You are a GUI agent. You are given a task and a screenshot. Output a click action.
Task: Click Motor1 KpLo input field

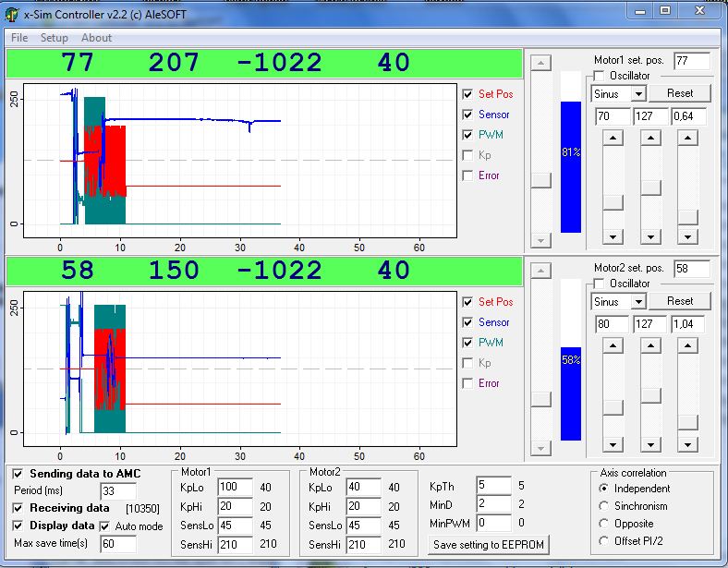(x=236, y=487)
